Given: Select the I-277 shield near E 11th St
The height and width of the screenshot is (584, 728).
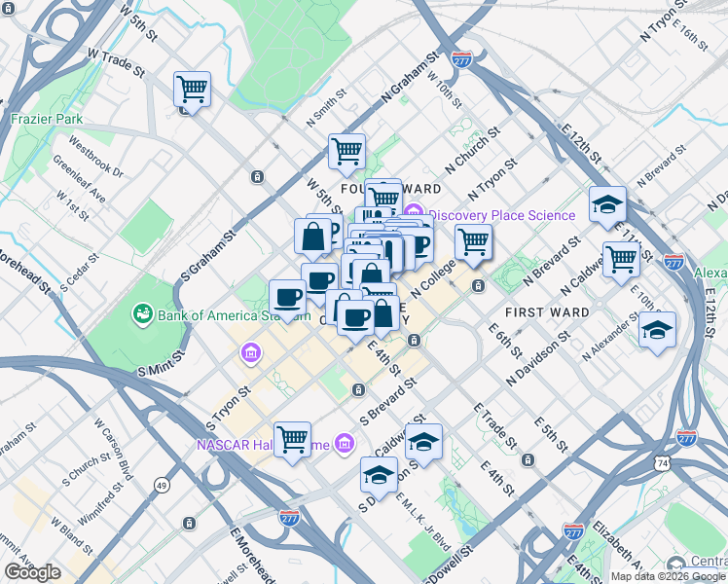Looking at the screenshot, I should coord(673,262).
